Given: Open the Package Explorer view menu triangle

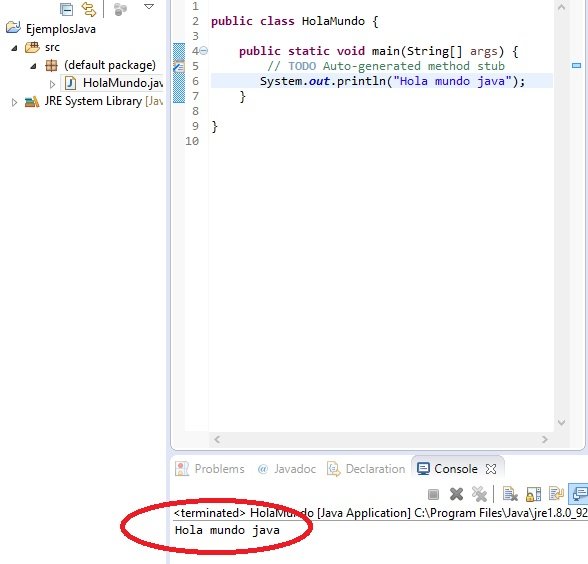Looking at the screenshot, I should coord(149,6).
